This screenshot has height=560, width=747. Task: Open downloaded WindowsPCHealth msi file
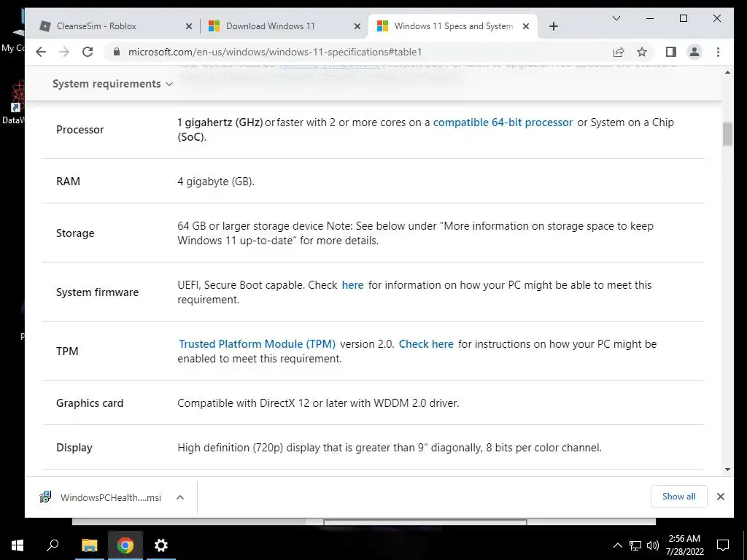coord(101,497)
